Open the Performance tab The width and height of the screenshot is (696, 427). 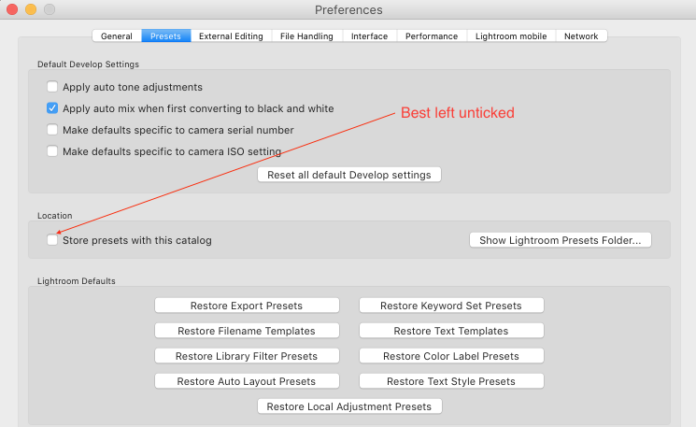pos(431,36)
